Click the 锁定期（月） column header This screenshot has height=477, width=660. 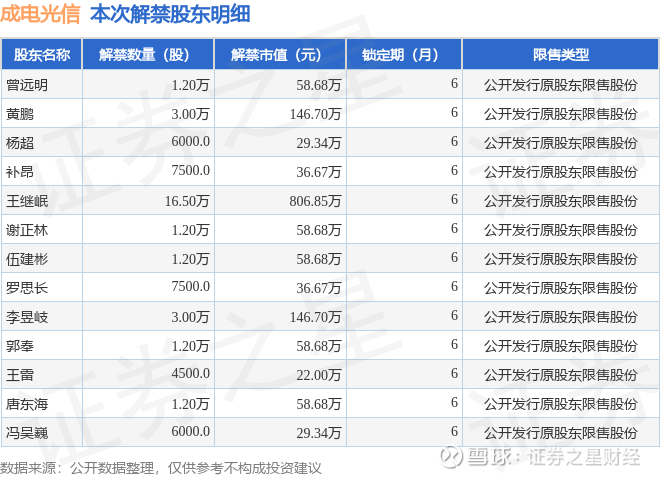[404, 55]
